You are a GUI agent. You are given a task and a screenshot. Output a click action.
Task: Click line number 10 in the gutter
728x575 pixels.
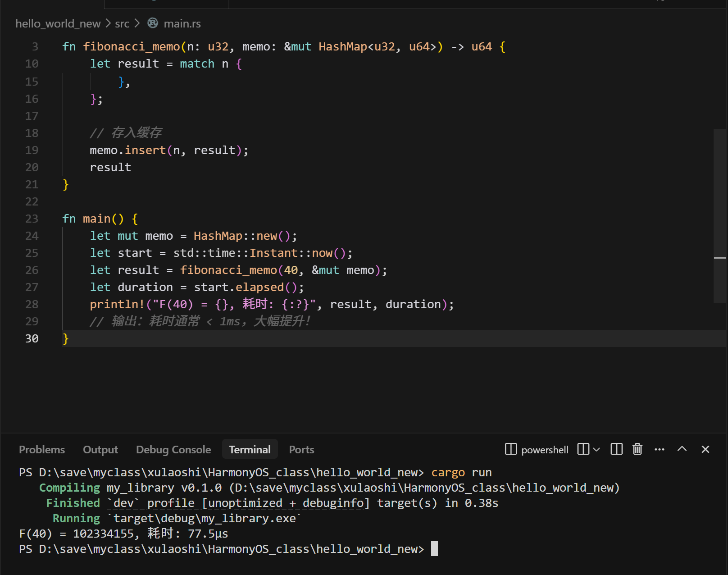click(32, 64)
